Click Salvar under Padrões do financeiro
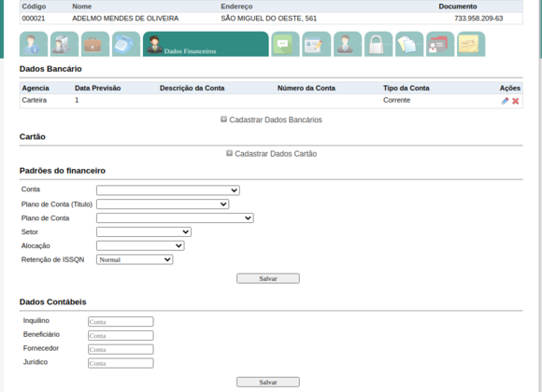The width and height of the screenshot is (542, 392). point(268,278)
